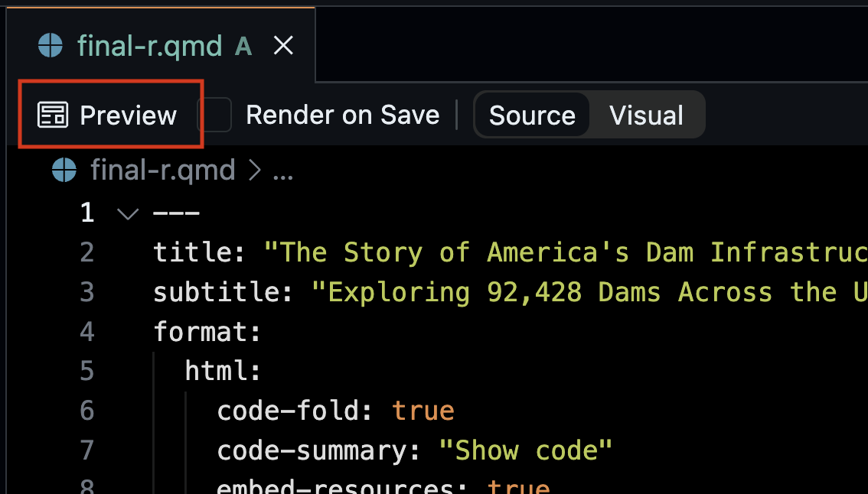Image resolution: width=868 pixels, height=494 pixels.
Task: Click the 'A' git status badge on the tab
Action: coord(243,47)
